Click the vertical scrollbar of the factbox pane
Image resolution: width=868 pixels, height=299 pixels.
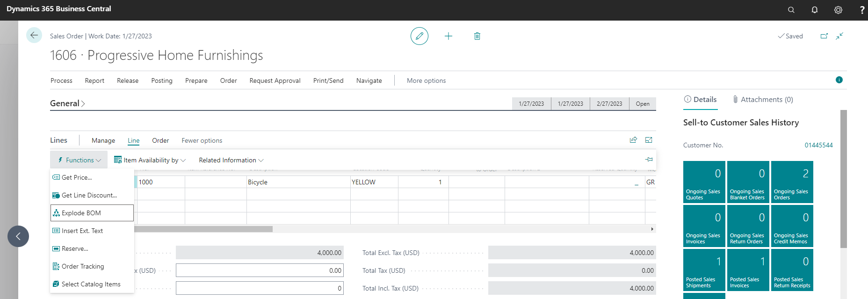point(844,179)
